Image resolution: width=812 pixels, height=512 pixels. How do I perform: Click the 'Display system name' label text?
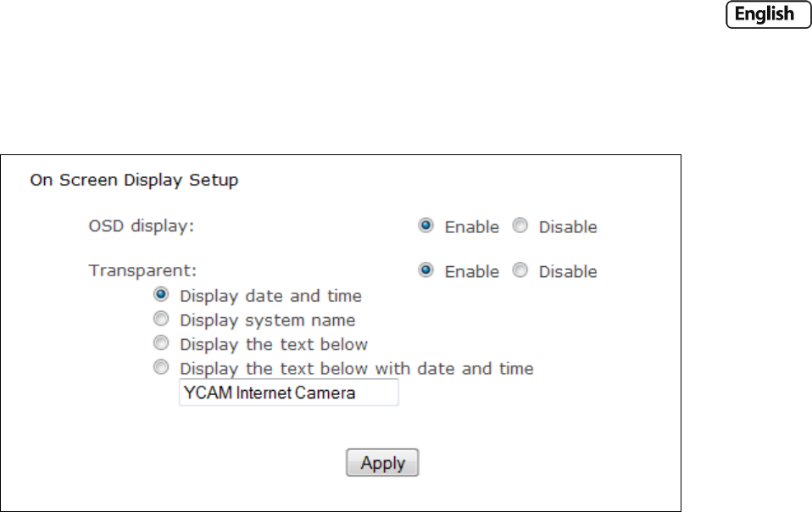click(x=268, y=320)
